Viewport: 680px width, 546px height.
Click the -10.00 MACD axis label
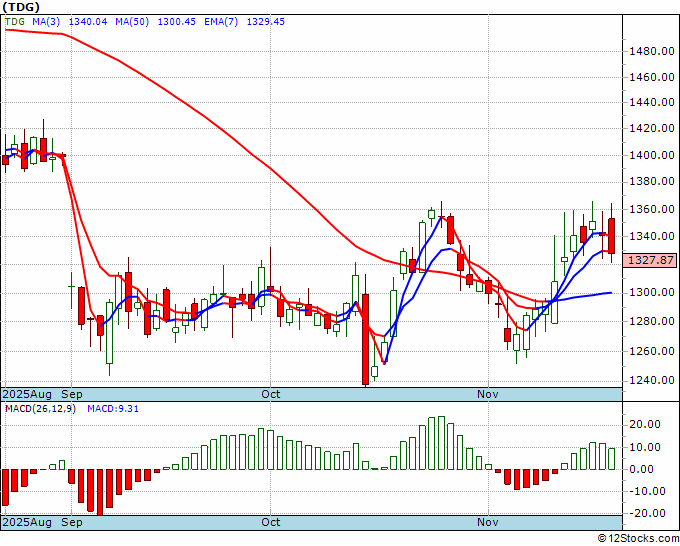tap(645, 491)
